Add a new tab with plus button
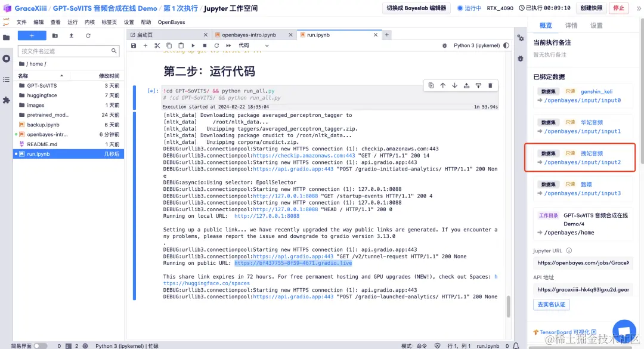The image size is (644, 349). point(386,35)
